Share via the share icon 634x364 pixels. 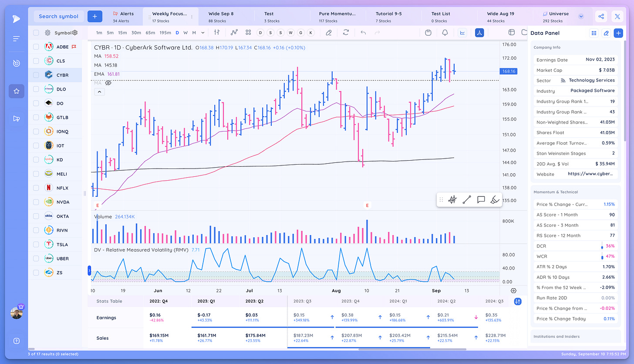coord(601,17)
